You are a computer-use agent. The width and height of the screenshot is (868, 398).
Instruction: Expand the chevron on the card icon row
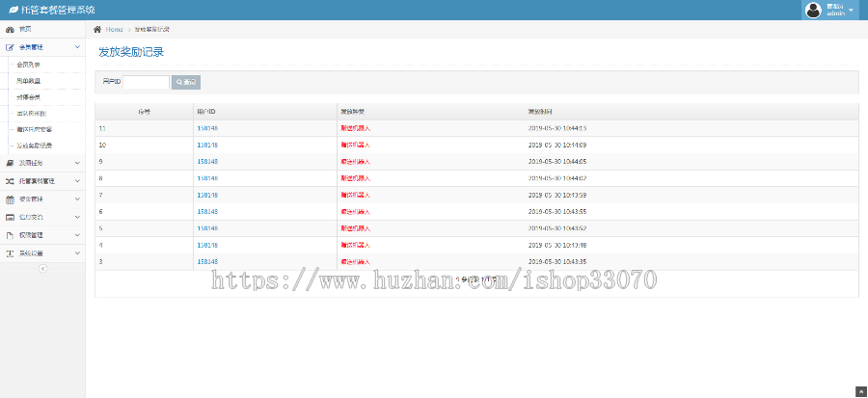tap(77, 217)
